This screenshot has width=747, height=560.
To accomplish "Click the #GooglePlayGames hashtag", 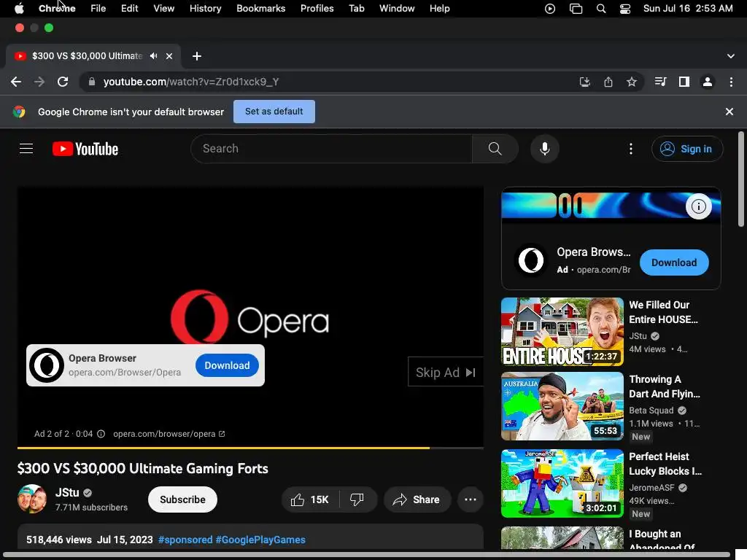I will click(260, 540).
